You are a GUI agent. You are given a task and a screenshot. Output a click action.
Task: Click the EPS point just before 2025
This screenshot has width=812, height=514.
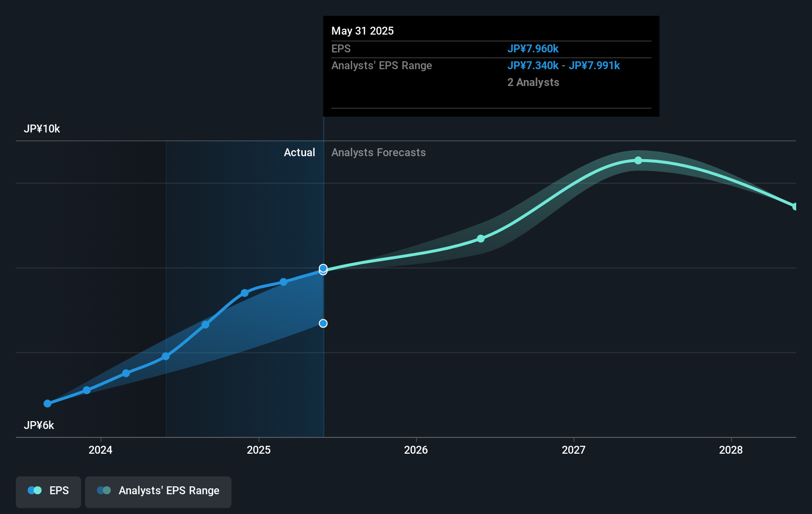244,293
